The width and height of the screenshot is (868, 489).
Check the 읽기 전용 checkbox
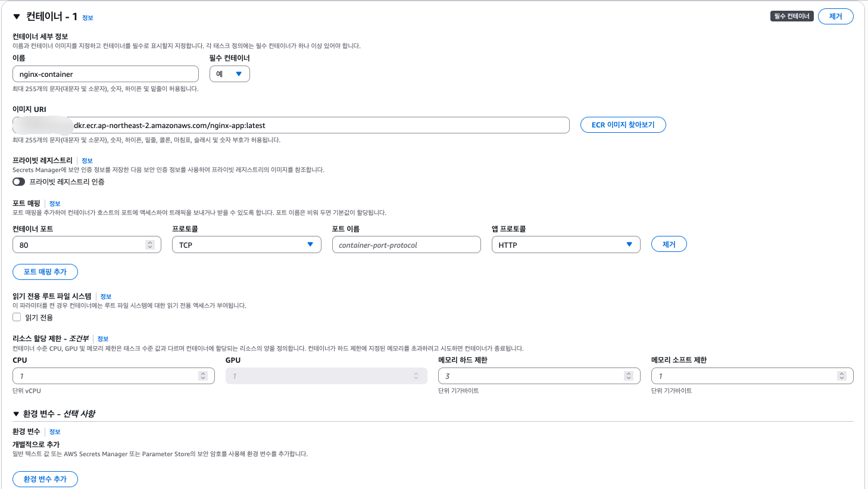click(x=17, y=317)
